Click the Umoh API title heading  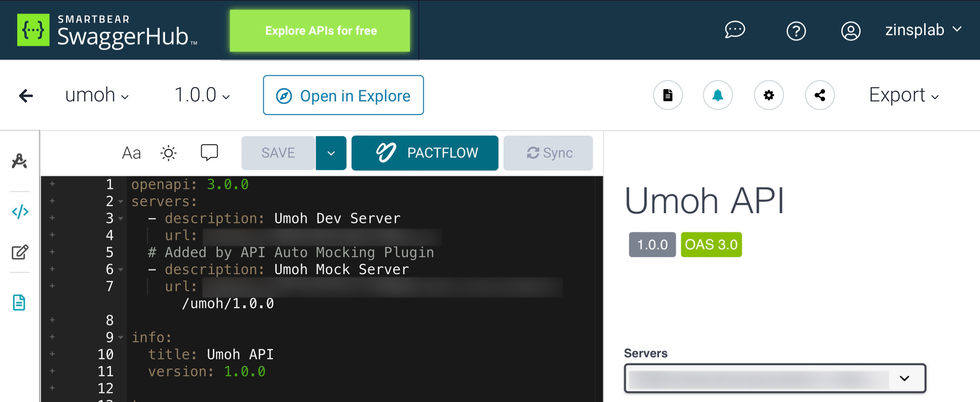coord(704,201)
